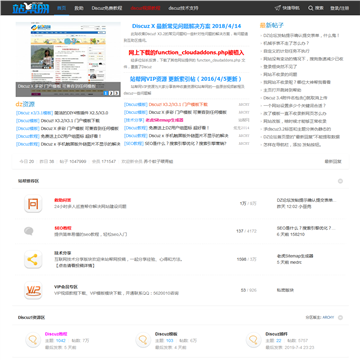
Task: Open the Discuz X 2018/4/14 headline article
Action: click(x=186, y=26)
